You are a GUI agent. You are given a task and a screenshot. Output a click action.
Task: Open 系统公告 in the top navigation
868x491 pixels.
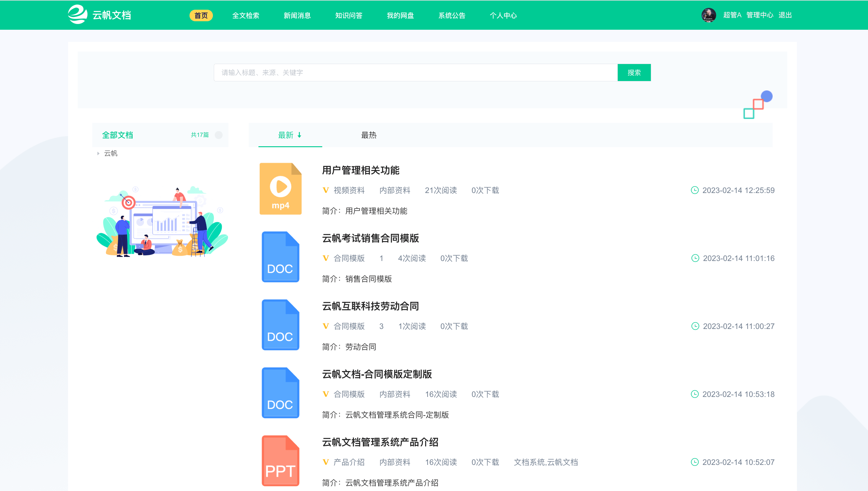point(452,15)
